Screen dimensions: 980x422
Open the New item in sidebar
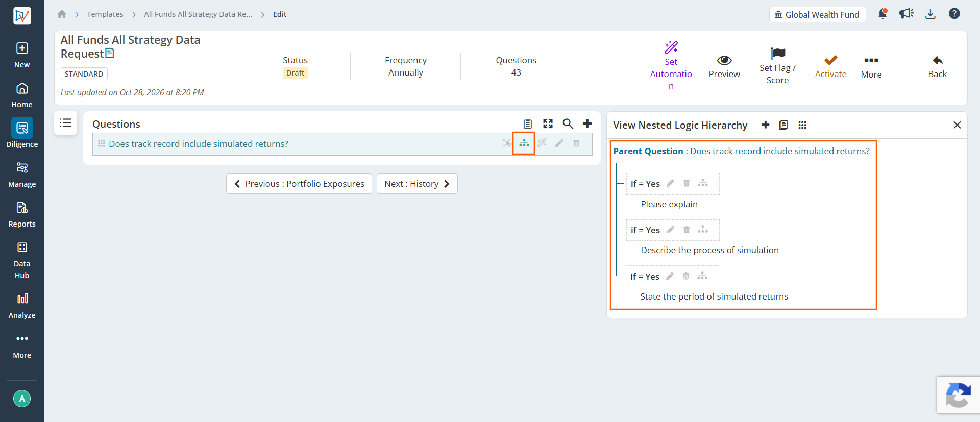point(22,55)
